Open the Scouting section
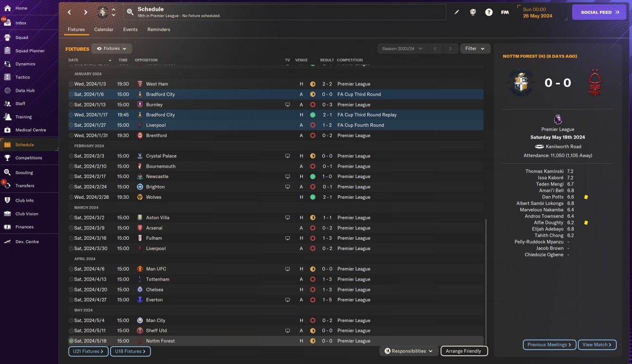632x364 pixels. (x=24, y=173)
